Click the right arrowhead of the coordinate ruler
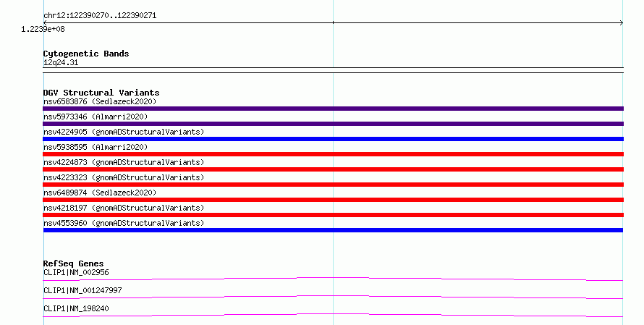 [x=622, y=23]
